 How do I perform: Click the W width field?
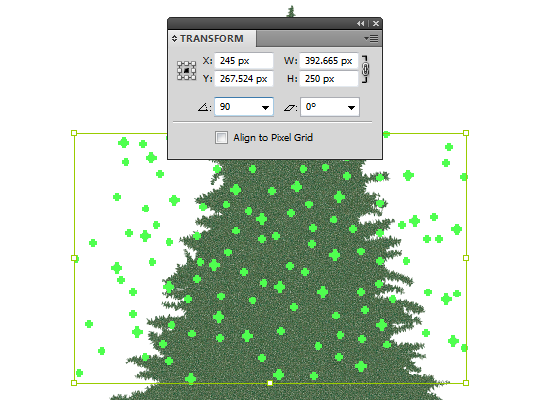coord(329,61)
